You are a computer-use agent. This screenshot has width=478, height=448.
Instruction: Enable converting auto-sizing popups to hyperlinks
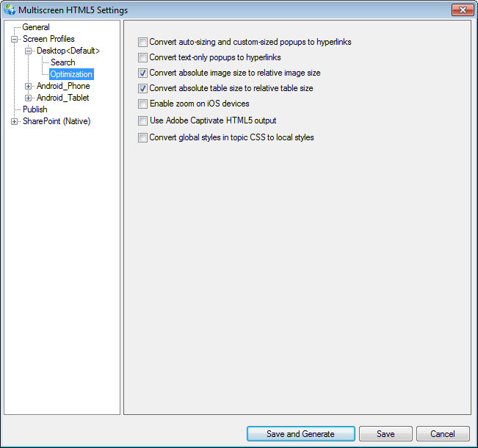click(143, 42)
